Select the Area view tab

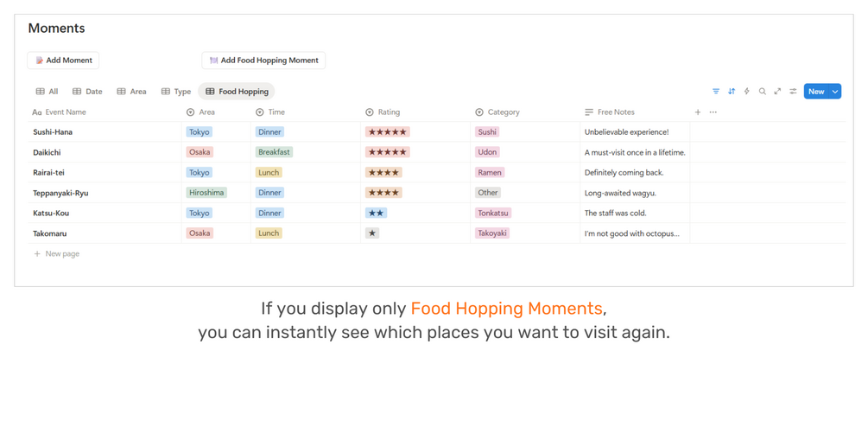tap(132, 92)
